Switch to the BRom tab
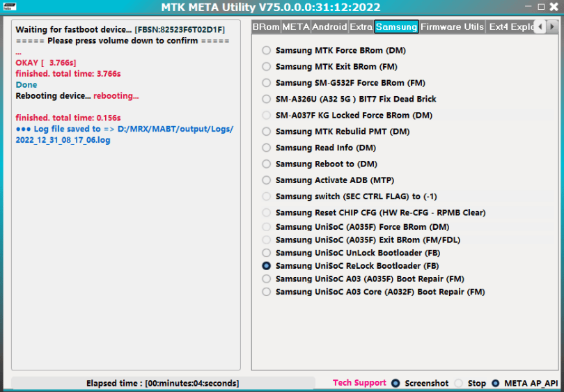The height and width of the screenshot is (392, 564). pos(266,27)
